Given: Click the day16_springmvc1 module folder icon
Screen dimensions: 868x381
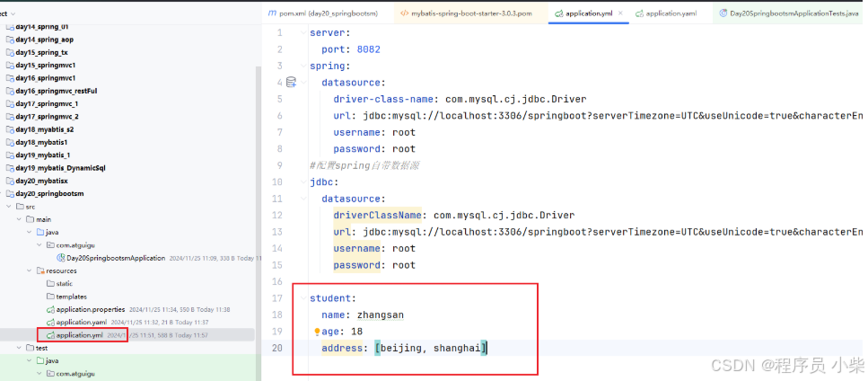Looking at the screenshot, I should [9, 78].
